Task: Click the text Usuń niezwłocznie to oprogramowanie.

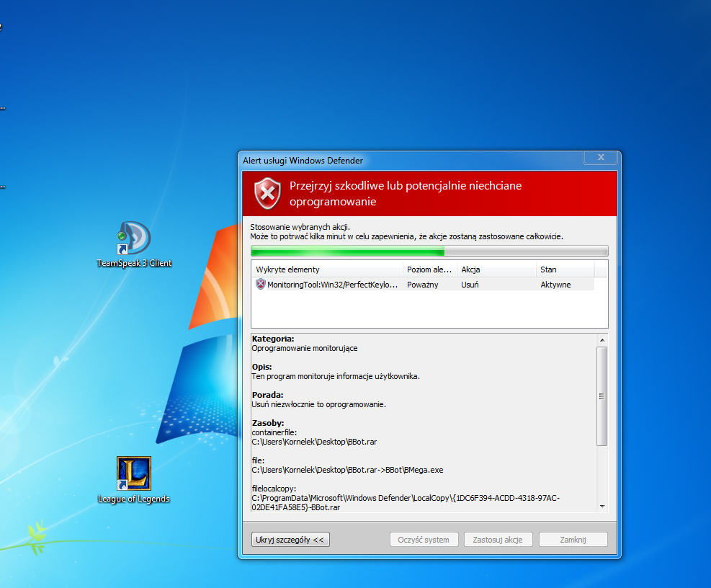Action: (319, 404)
